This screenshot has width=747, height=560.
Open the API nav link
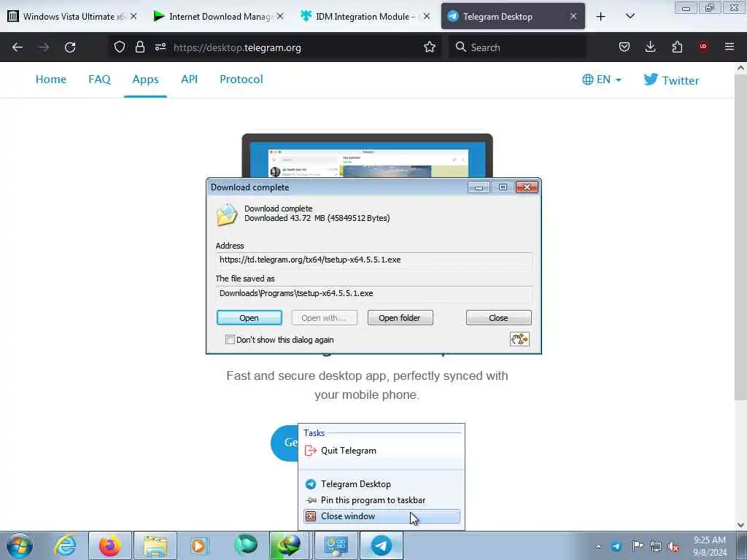tap(189, 79)
